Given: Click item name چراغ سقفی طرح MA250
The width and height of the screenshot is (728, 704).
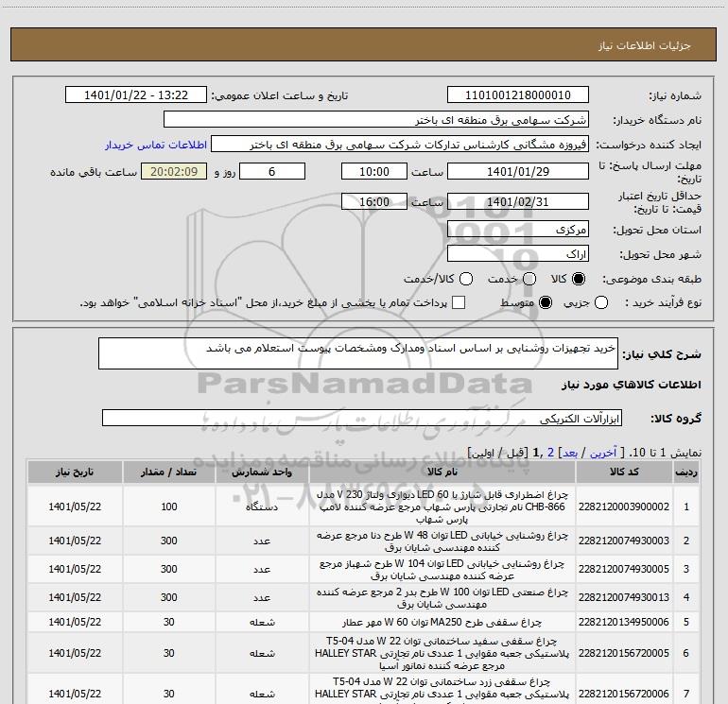Looking at the screenshot, I should click(x=442, y=622).
